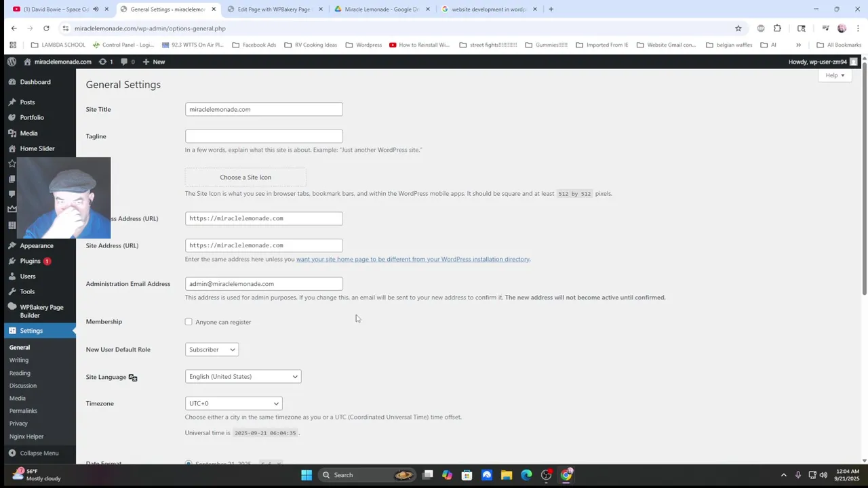
Task: Click the Media sidebar icon
Action: tap(12, 134)
